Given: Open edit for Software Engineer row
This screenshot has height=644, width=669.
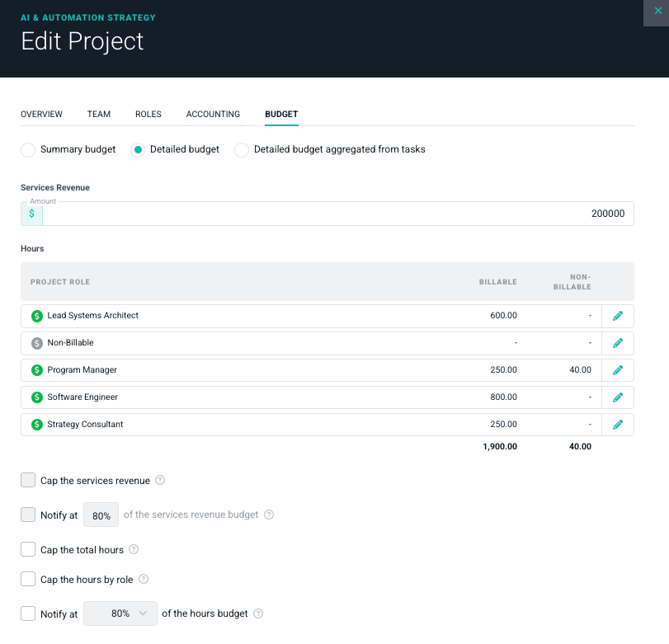Looking at the screenshot, I should pos(618,397).
